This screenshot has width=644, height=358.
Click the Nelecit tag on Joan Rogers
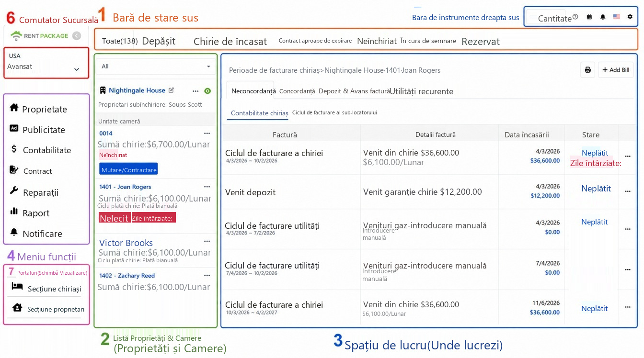(114, 218)
